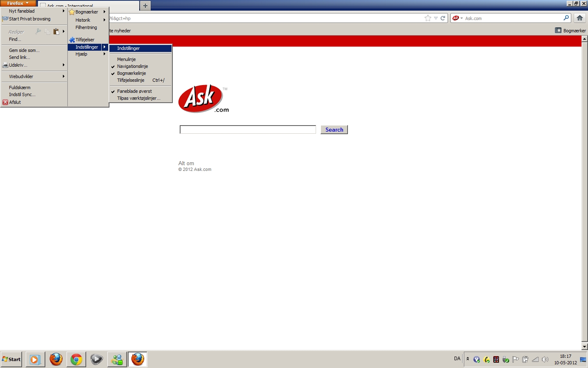Toggle Tilføjelseslinje add-on bar option
This screenshot has height=368, width=588.
pyautogui.click(x=140, y=80)
